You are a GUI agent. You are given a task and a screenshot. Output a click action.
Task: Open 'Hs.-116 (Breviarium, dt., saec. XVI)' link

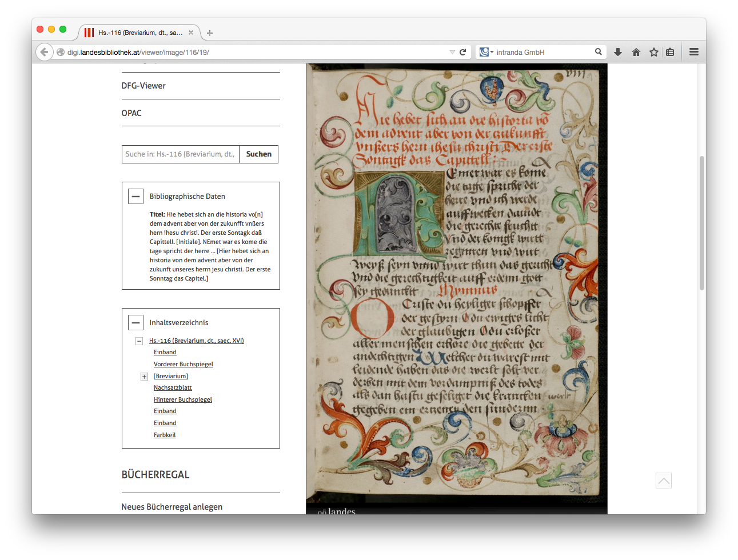click(x=197, y=341)
